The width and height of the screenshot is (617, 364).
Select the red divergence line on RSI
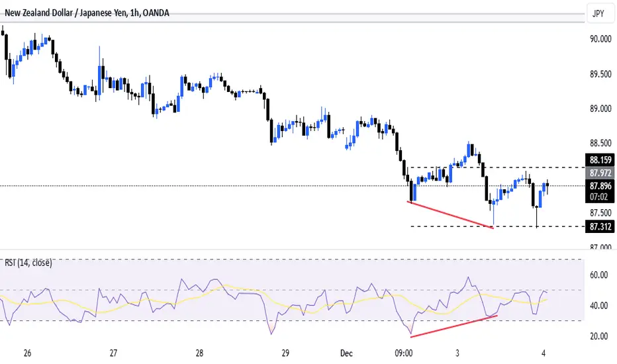[453, 326]
